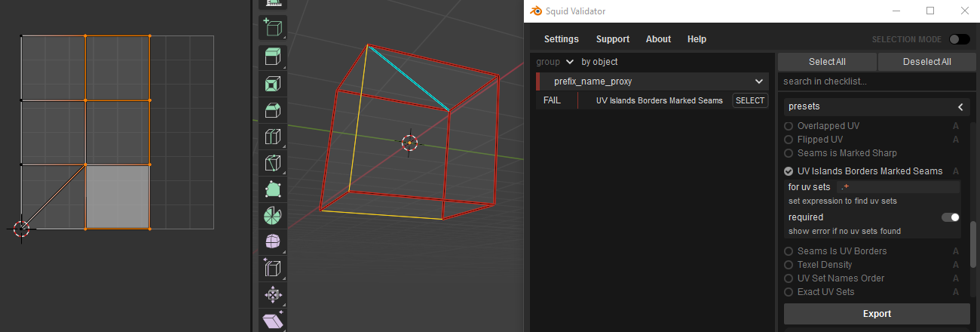
Task: Click the 'A' marker beside Seams Is UV Borders
Action: pos(956,251)
